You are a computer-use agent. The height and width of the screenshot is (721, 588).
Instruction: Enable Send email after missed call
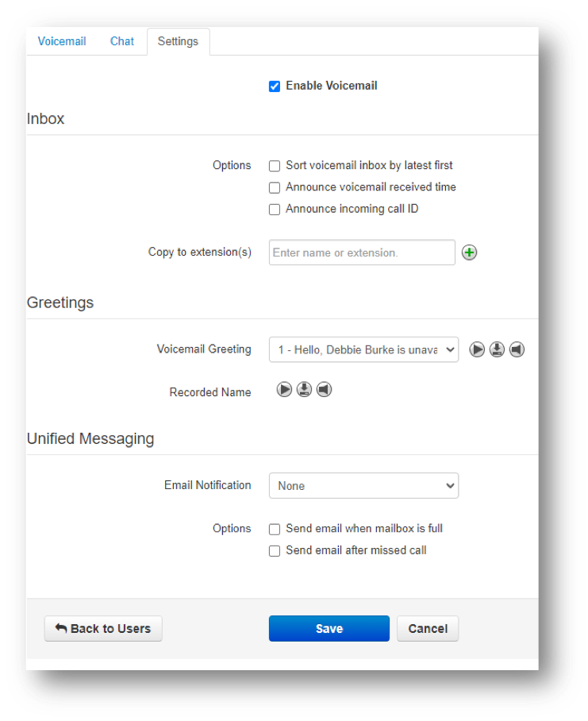[275, 551]
